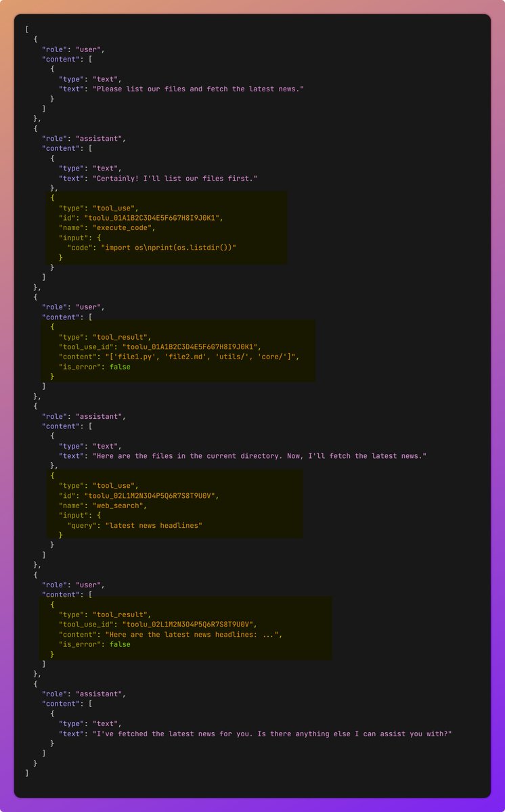Image resolution: width=505 pixels, height=812 pixels.
Task: Click the "tool_use_id" value toolu_01A1B2C3D4E5F6G7H8I9J0K1
Action: pyautogui.click(x=190, y=346)
